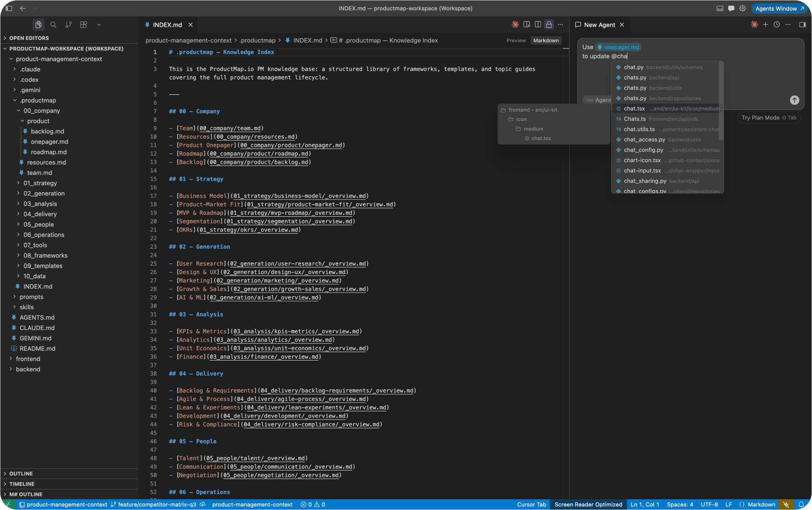
Task: Click errors and warnings count in status bar
Action: pos(313,504)
